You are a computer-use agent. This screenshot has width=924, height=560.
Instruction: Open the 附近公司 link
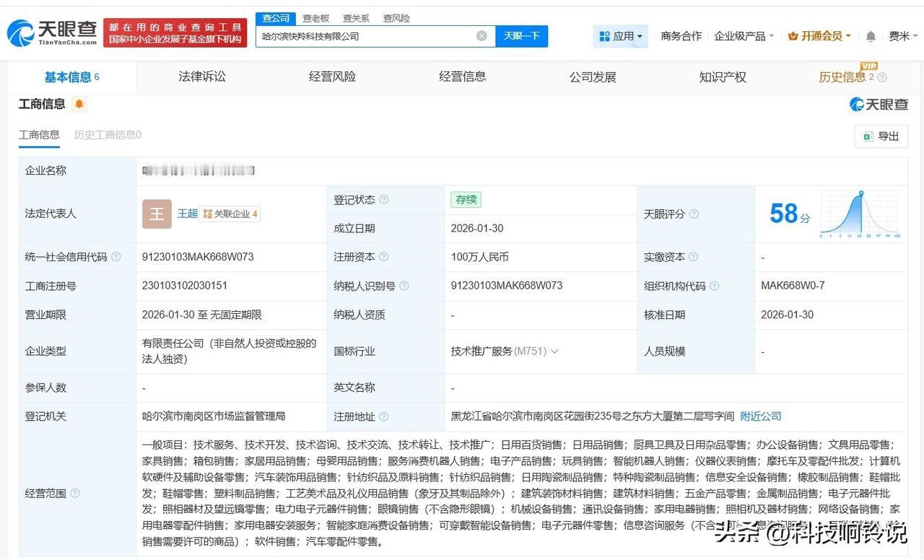pos(760,416)
